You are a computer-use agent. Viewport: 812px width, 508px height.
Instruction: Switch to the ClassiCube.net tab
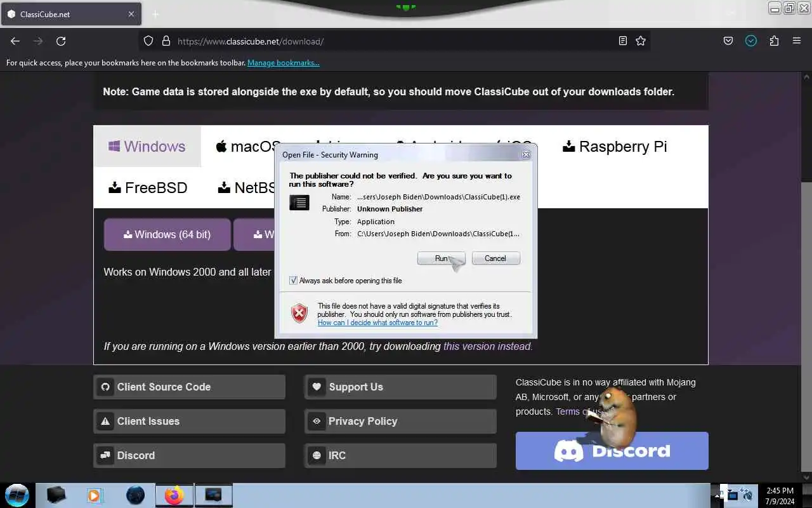(70, 14)
